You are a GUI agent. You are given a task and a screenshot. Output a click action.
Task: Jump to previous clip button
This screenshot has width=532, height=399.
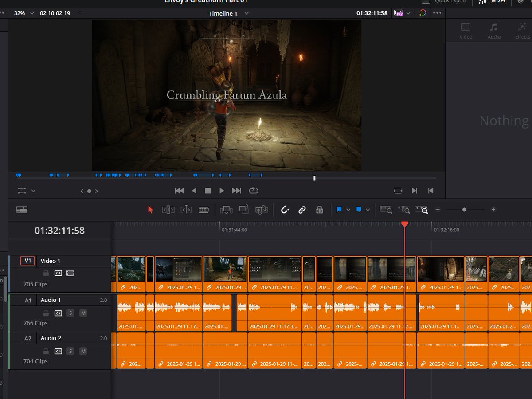click(x=430, y=191)
